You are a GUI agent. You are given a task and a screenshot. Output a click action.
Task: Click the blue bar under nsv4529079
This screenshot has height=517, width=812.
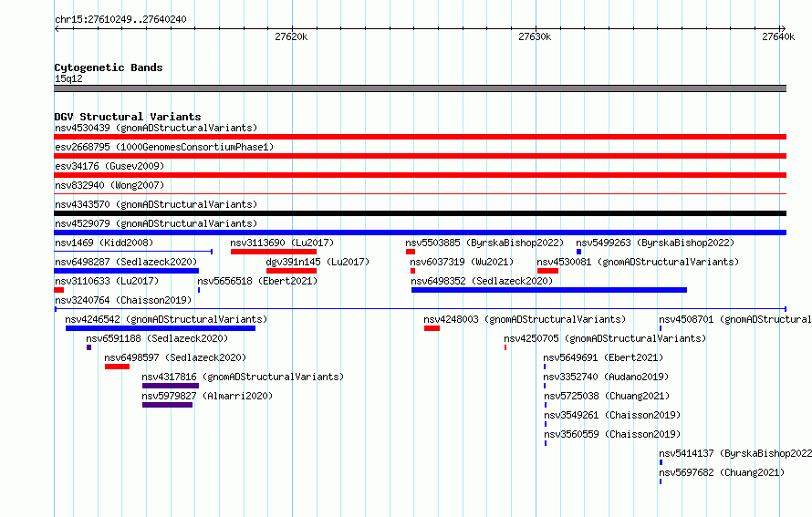(x=420, y=233)
